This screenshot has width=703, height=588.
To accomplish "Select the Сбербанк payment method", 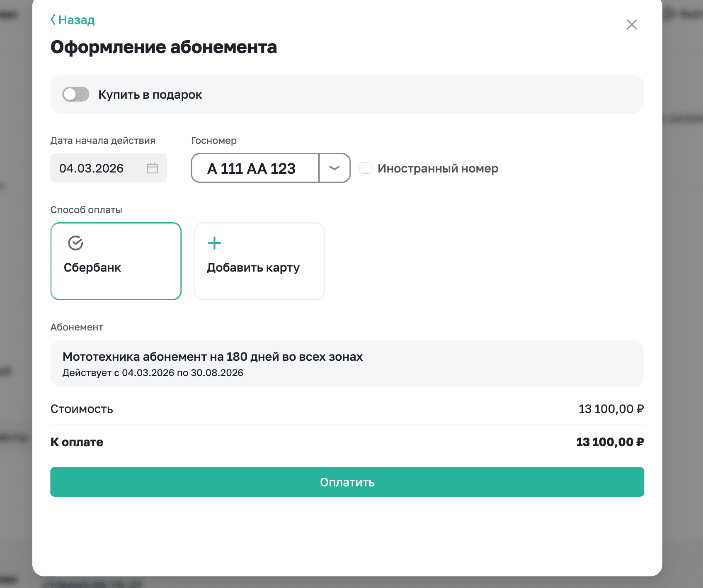I will click(x=116, y=261).
